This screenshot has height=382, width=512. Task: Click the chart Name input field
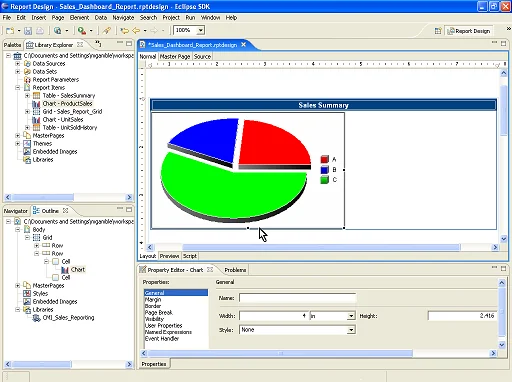click(297, 298)
